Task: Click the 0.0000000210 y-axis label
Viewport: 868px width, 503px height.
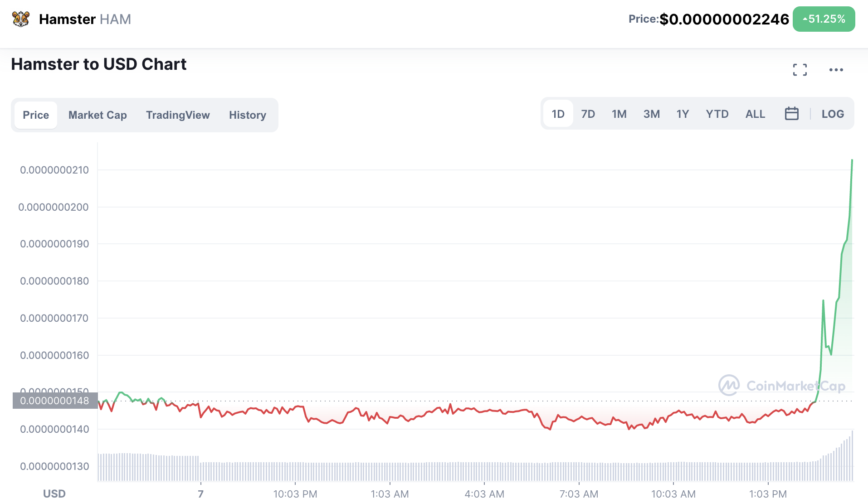Action: (x=54, y=170)
